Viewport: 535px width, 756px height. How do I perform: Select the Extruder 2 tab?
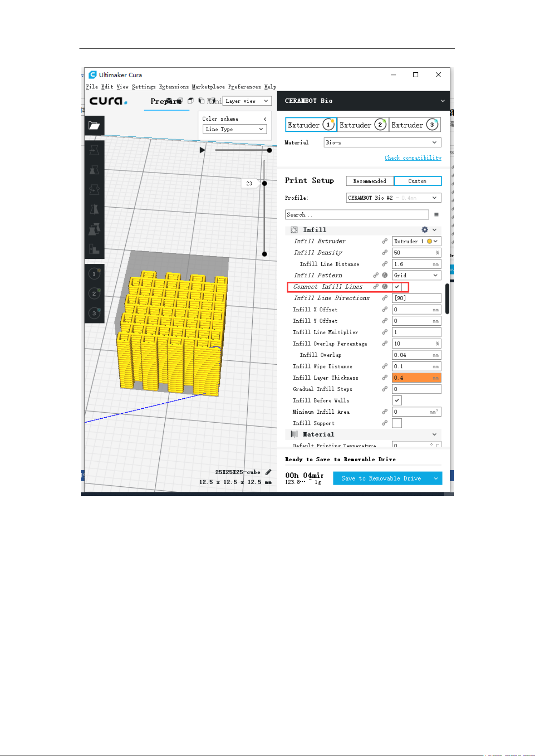click(363, 125)
